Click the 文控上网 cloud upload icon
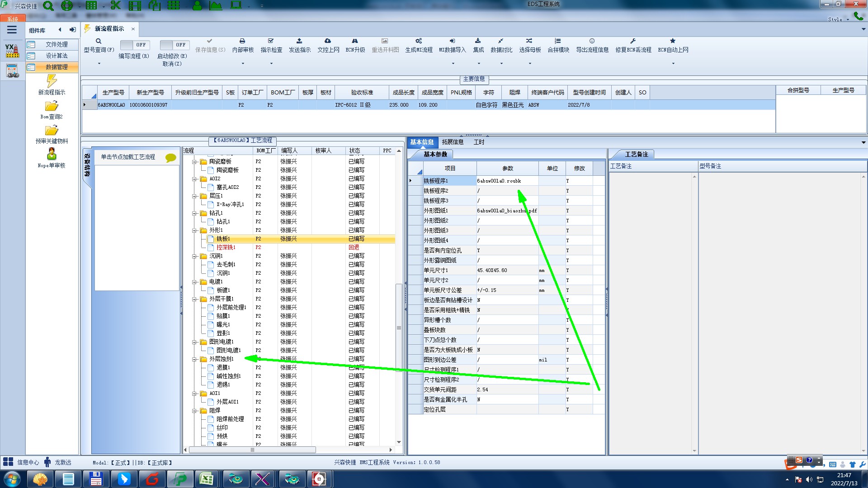Image resolution: width=868 pixels, height=488 pixels. 328,41
